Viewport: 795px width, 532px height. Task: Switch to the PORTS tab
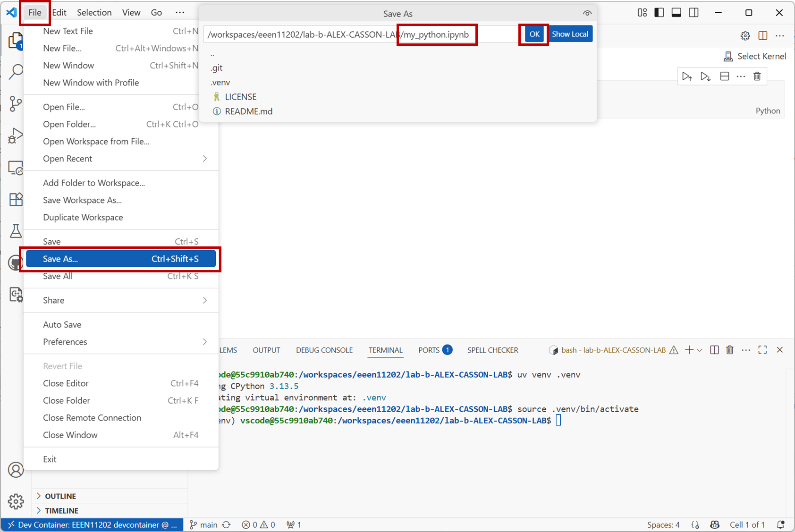[x=429, y=350]
